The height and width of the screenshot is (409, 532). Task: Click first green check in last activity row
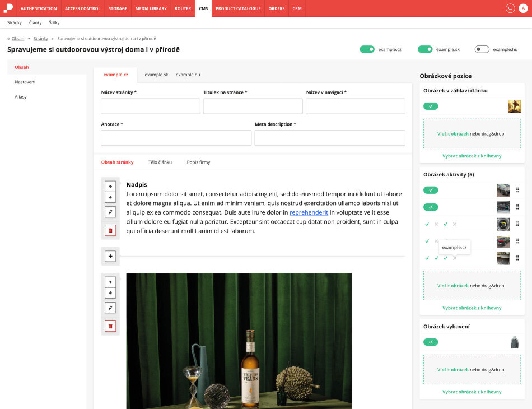click(427, 258)
